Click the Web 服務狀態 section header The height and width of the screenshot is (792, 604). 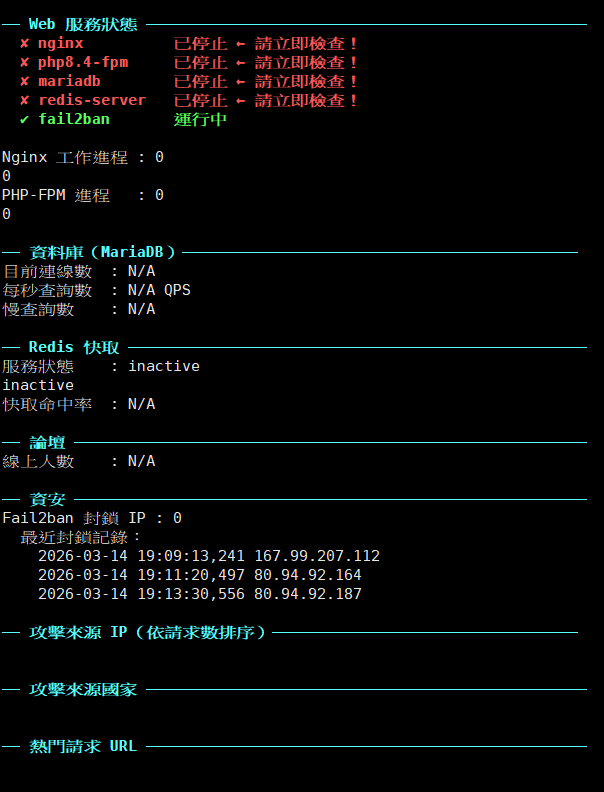click(x=83, y=24)
